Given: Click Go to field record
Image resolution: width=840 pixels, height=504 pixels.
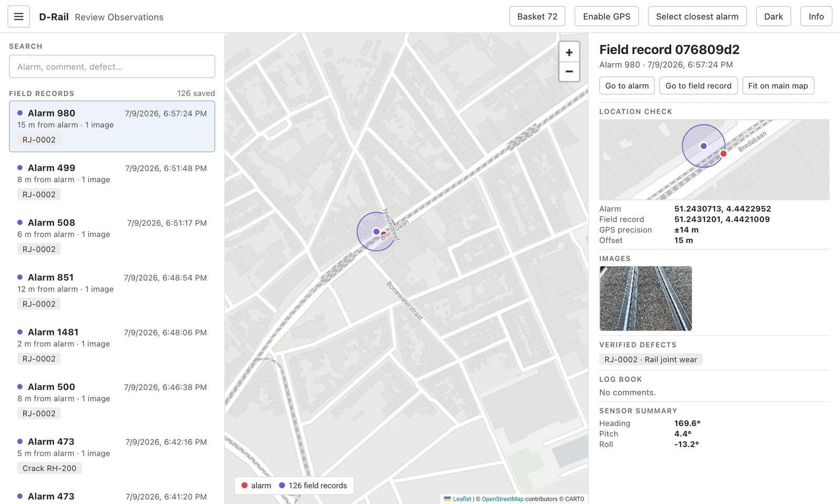Looking at the screenshot, I should click(698, 86).
